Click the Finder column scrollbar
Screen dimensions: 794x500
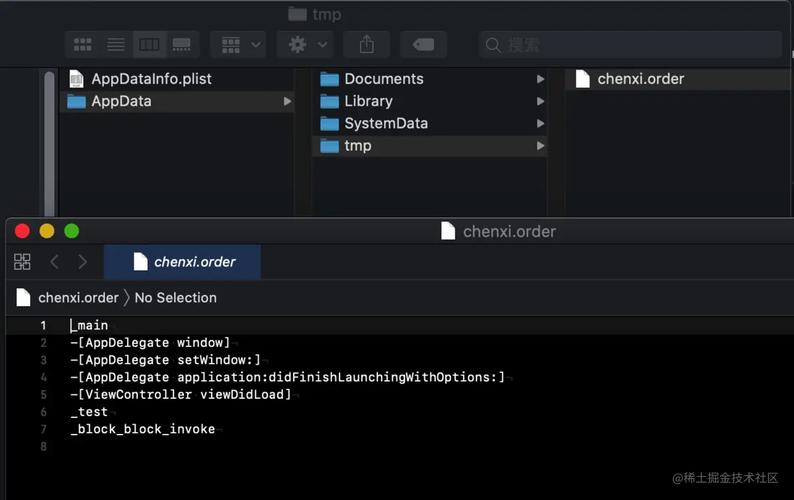[49, 143]
